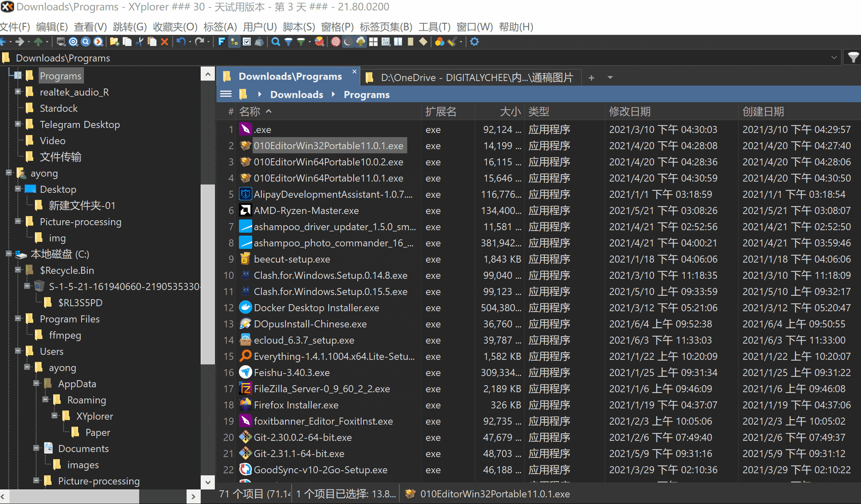
Task: Select the Docker Desktop Installer.exe file
Action: pyautogui.click(x=317, y=308)
